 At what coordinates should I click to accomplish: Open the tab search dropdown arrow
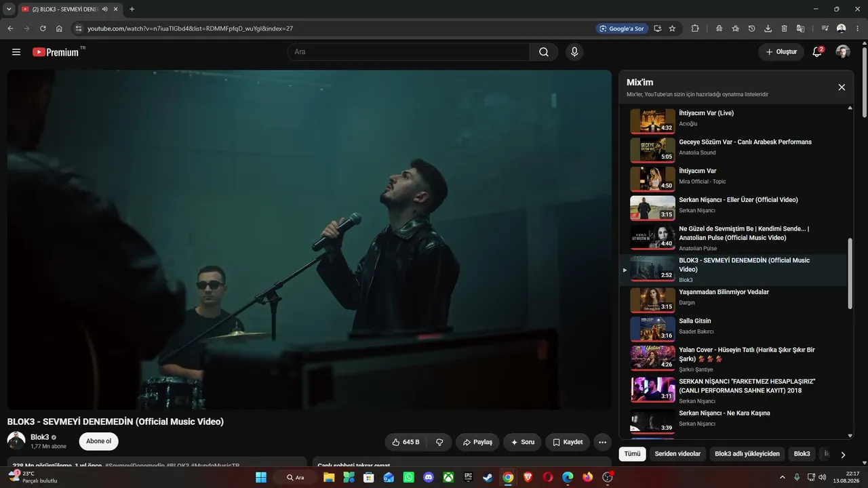[9, 9]
